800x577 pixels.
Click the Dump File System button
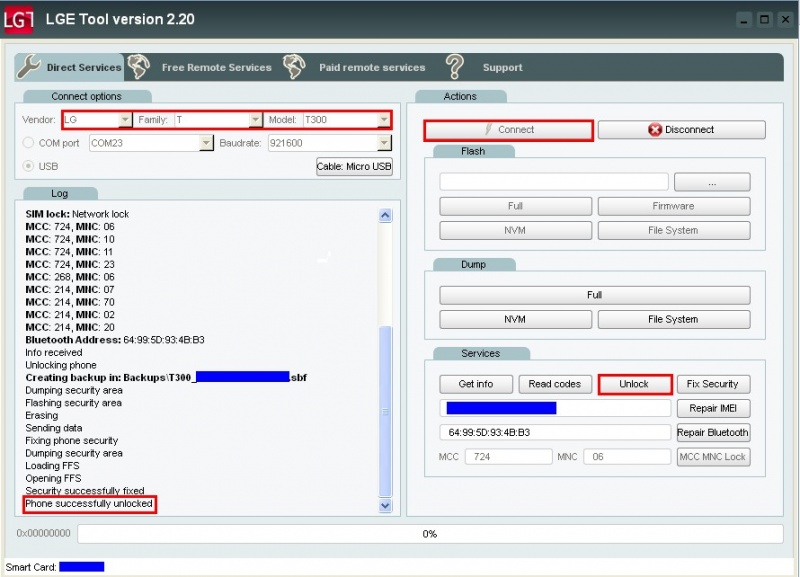pos(673,319)
